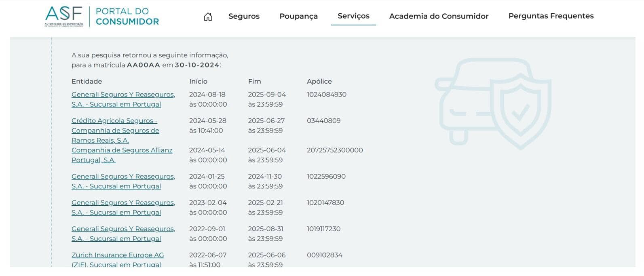Screen dimensions: 644x276
Task: Open the Seguros menu
Action: (x=244, y=16)
